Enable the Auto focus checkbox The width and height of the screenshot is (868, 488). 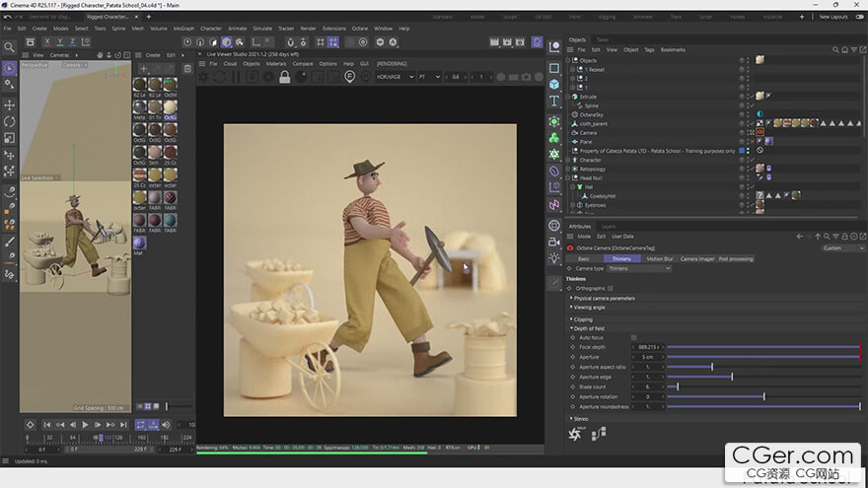[x=634, y=337]
